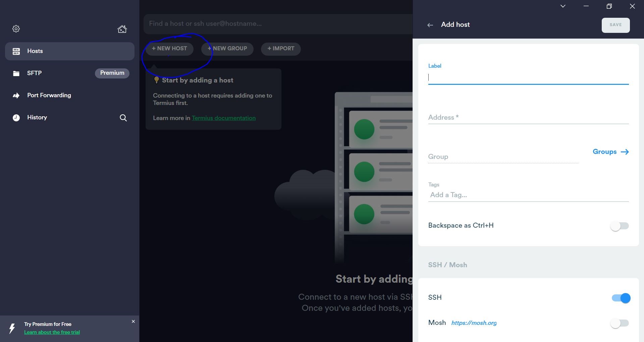Click the Group selection field
Screen dimensions: 644x342
click(503, 157)
